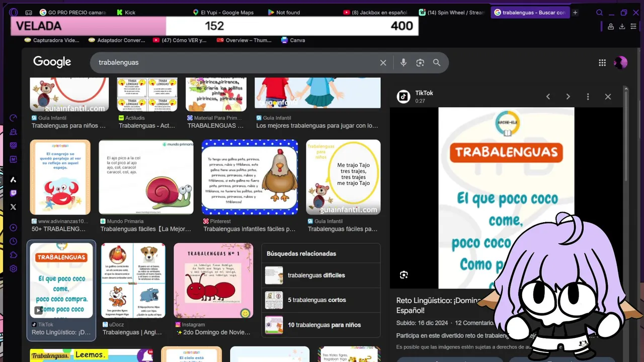Open the sidebar player icon
644x362 pixels.
tap(14, 228)
